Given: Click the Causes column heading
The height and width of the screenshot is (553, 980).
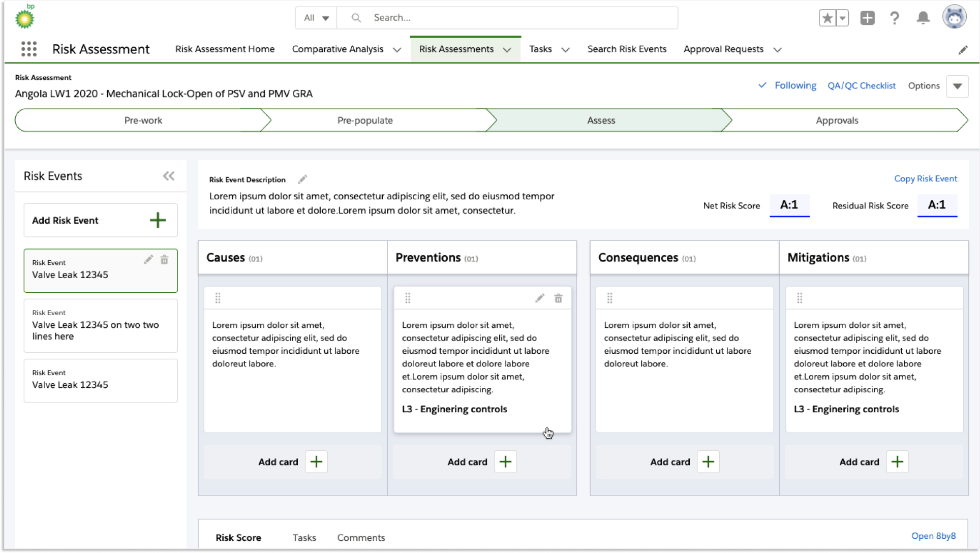Looking at the screenshot, I should [226, 258].
